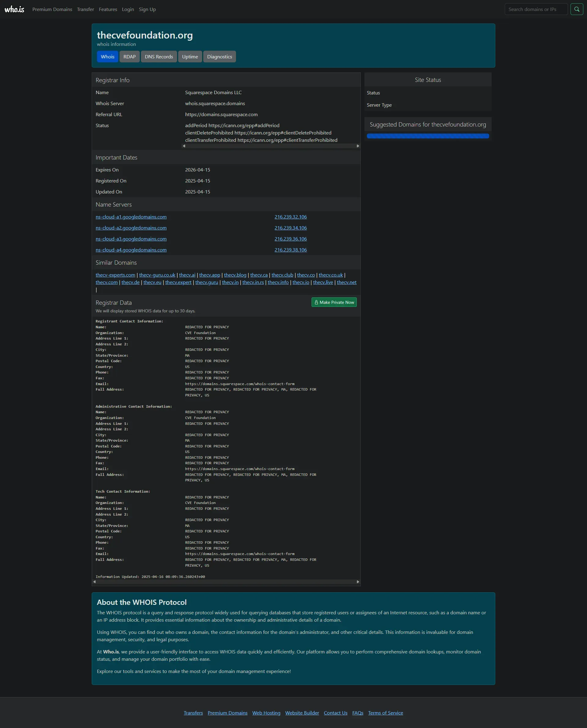Click the Premium Domains nav item
Screen dimensions: 587x728
52,9
